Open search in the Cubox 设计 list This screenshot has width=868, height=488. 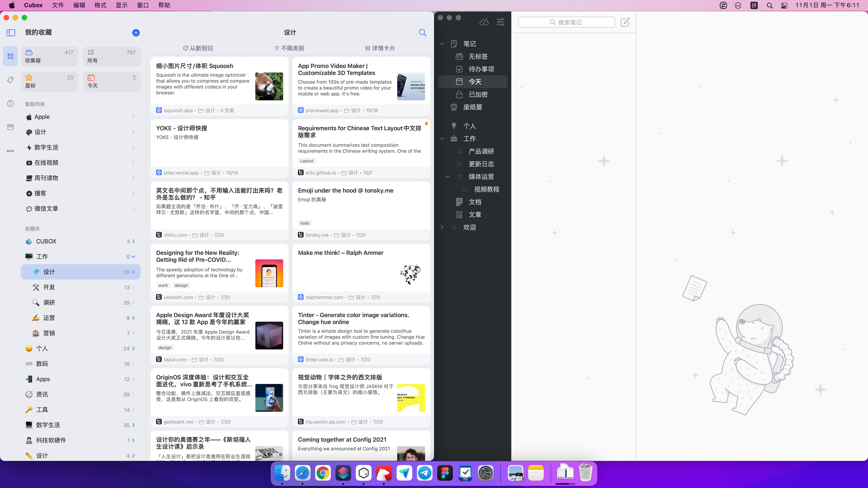point(422,33)
